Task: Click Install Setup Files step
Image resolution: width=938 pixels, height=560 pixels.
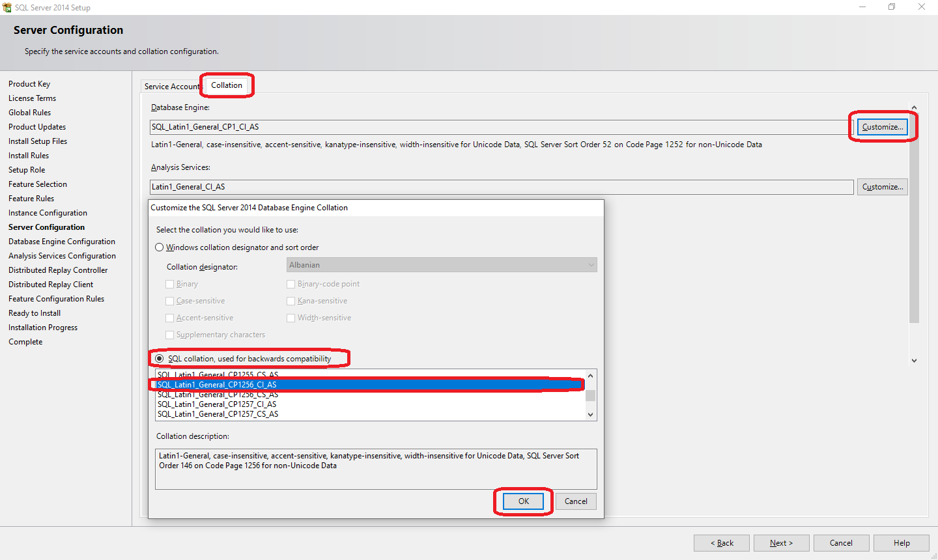Action: click(x=38, y=141)
